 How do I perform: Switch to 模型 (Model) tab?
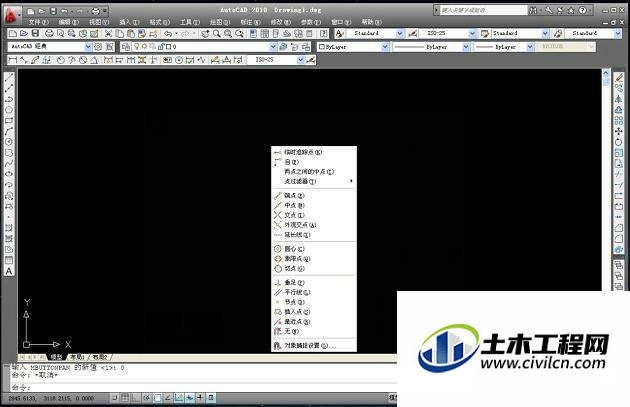(x=57, y=357)
